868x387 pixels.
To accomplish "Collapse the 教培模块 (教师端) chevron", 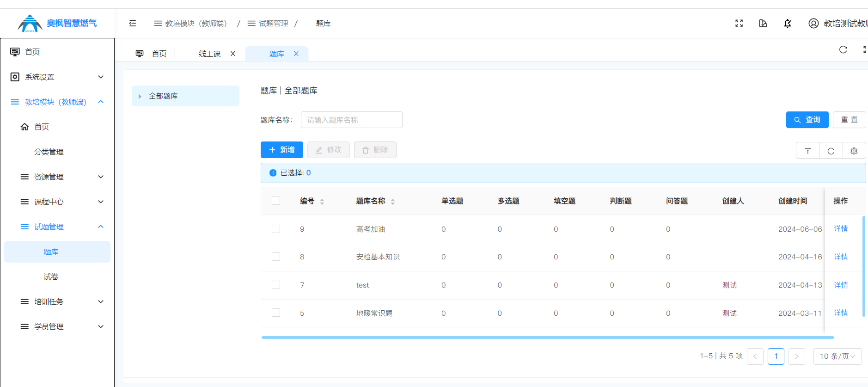I will (x=101, y=102).
